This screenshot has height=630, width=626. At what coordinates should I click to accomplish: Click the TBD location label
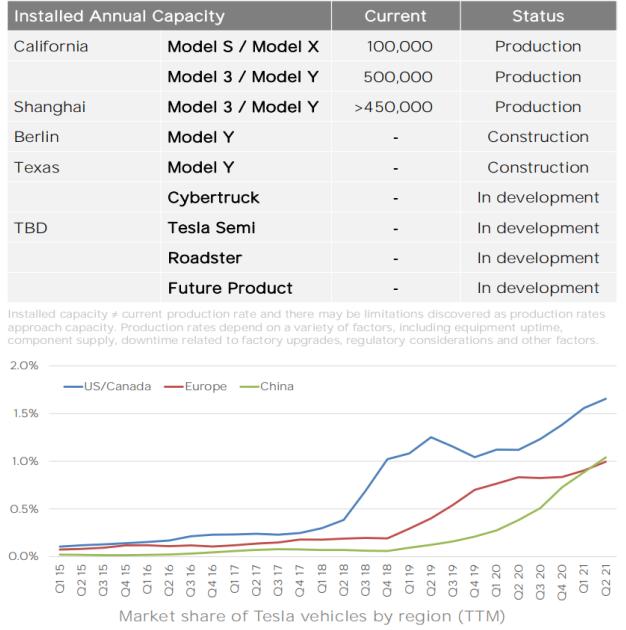click(30, 228)
